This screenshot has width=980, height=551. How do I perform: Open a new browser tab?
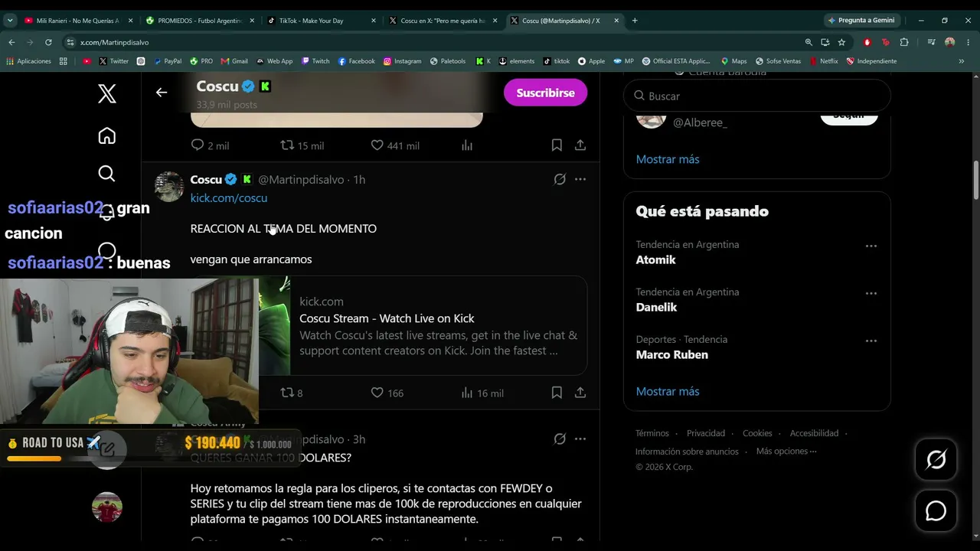(635, 21)
